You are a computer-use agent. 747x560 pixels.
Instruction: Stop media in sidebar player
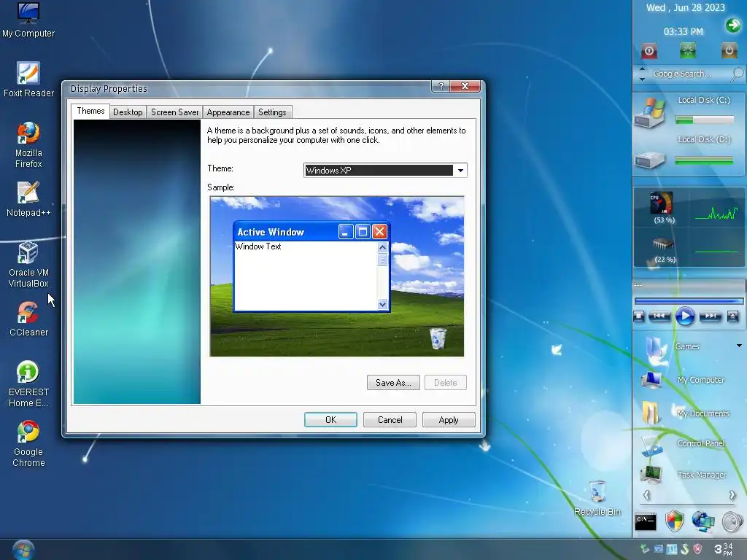pyautogui.click(x=639, y=316)
